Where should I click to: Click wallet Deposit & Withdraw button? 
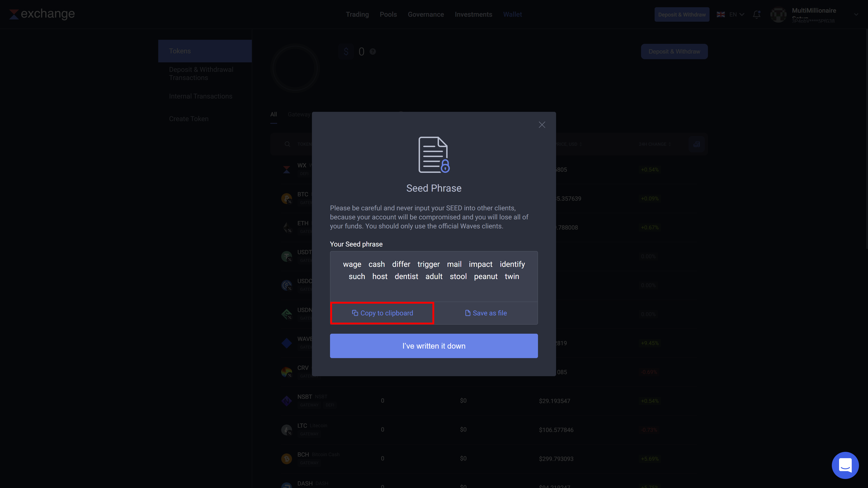674,52
